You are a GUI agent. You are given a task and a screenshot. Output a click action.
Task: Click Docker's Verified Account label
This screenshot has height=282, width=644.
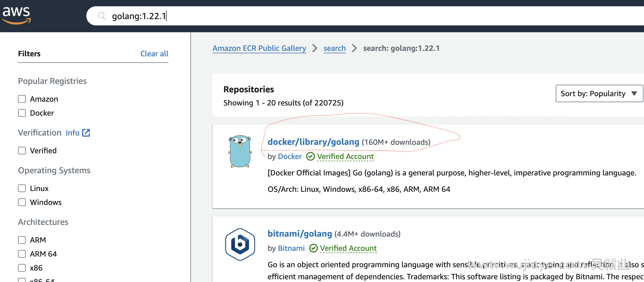(345, 156)
